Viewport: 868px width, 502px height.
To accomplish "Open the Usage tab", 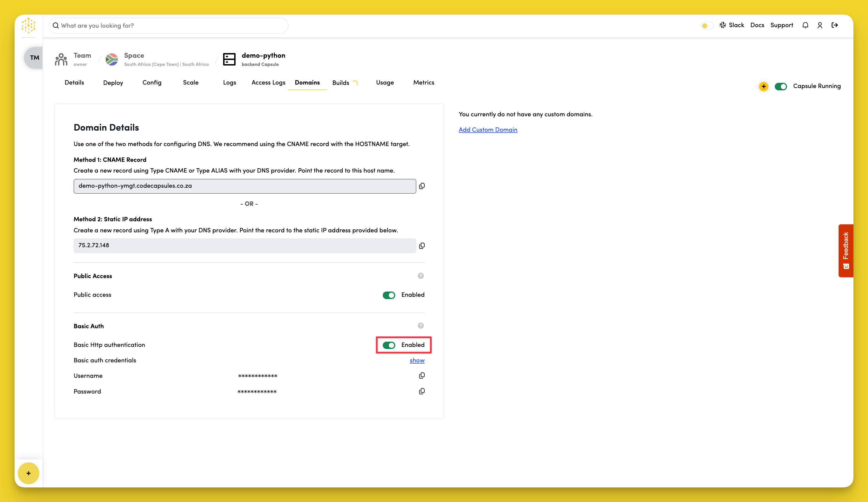I will click(x=385, y=83).
